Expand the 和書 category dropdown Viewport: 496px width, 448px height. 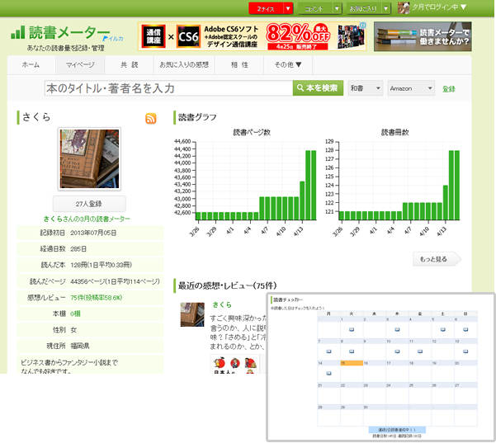pyautogui.click(x=364, y=88)
